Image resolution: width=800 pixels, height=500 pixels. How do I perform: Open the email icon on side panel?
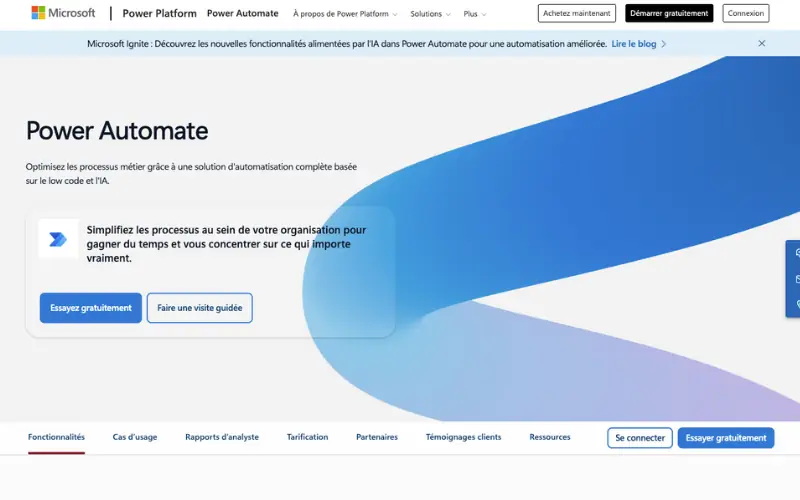click(x=797, y=279)
